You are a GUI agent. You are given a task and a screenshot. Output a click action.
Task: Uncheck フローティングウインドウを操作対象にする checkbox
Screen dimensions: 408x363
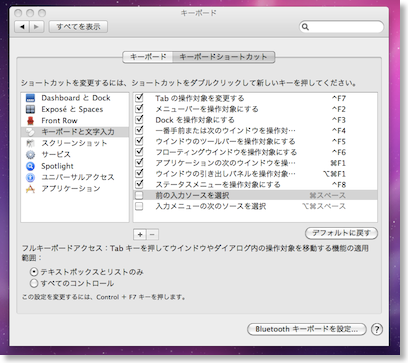[139, 152]
